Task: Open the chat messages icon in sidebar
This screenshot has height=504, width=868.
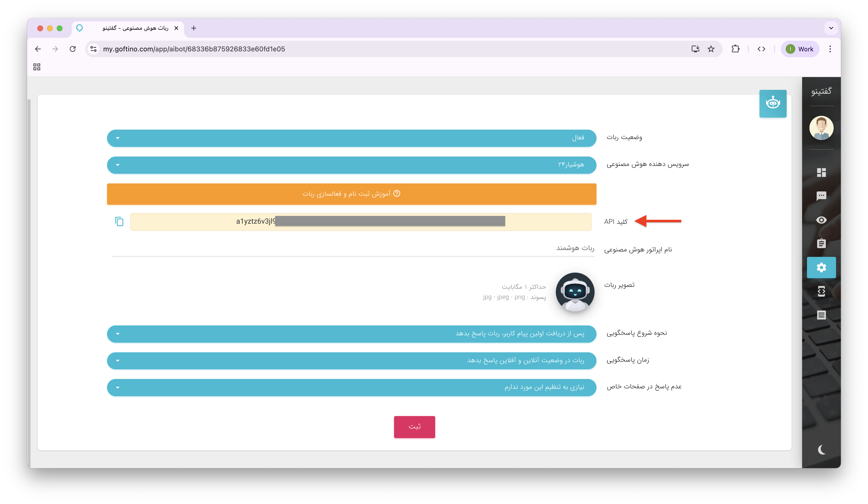Action: pos(821,196)
